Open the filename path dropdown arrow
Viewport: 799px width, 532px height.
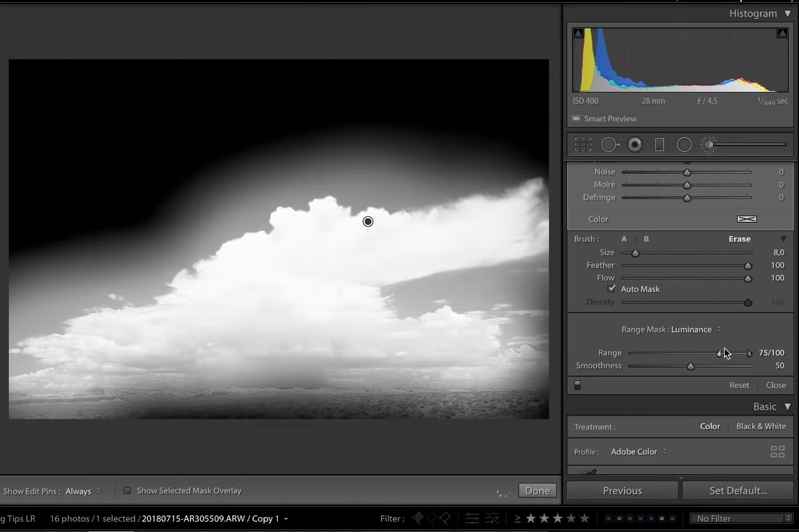click(286, 519)
